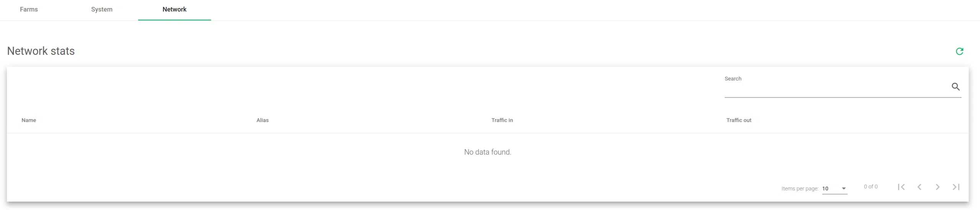The height and width of the screenshot is (210, 980).
Task: Click the Network stats heading
Action: coord(41,51)
